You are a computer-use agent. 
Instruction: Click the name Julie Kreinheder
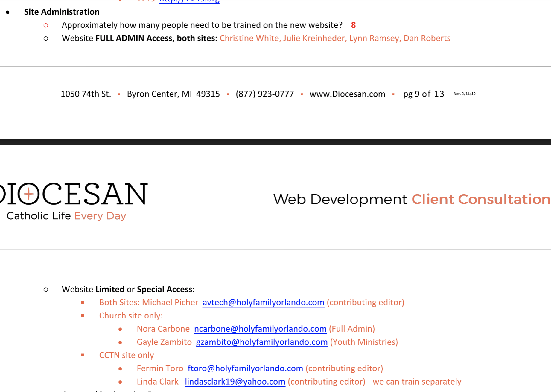coord(315,38)
